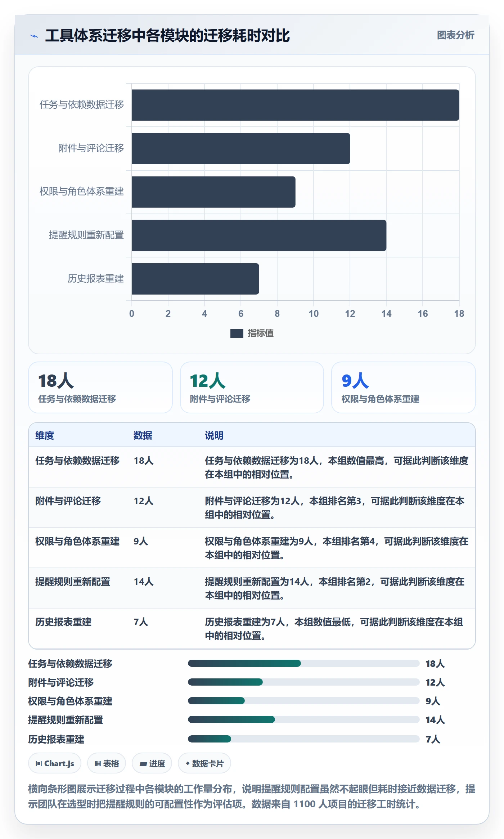The height and width of the screenshot is (839, 504).
Task: Open the 9人 data card
Action: 404,387
